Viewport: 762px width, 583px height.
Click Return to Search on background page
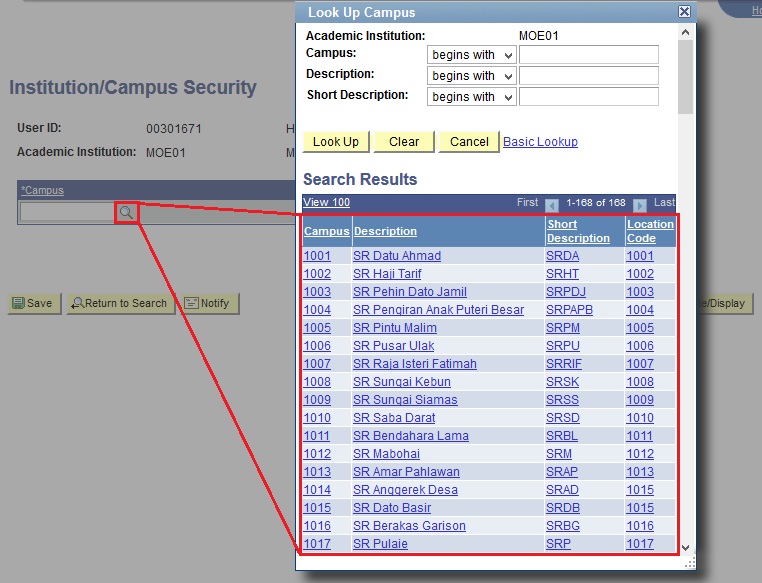pos(121,303)
